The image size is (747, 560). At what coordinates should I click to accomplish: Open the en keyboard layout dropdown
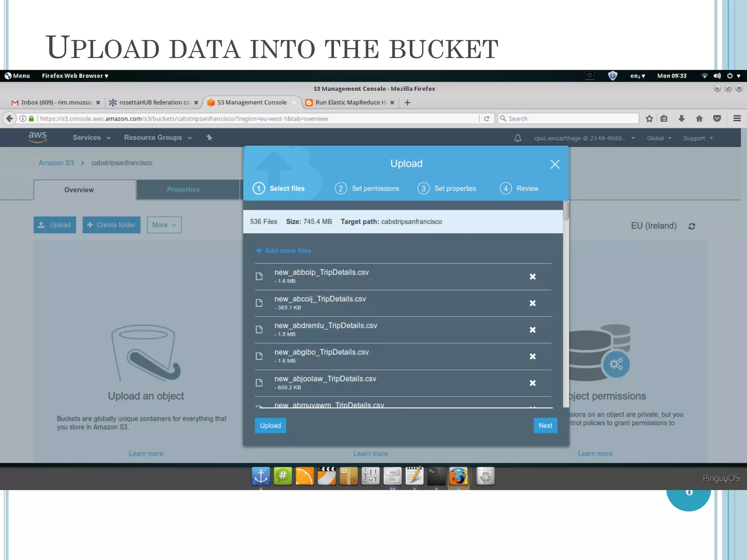click(x=638, y=76)
